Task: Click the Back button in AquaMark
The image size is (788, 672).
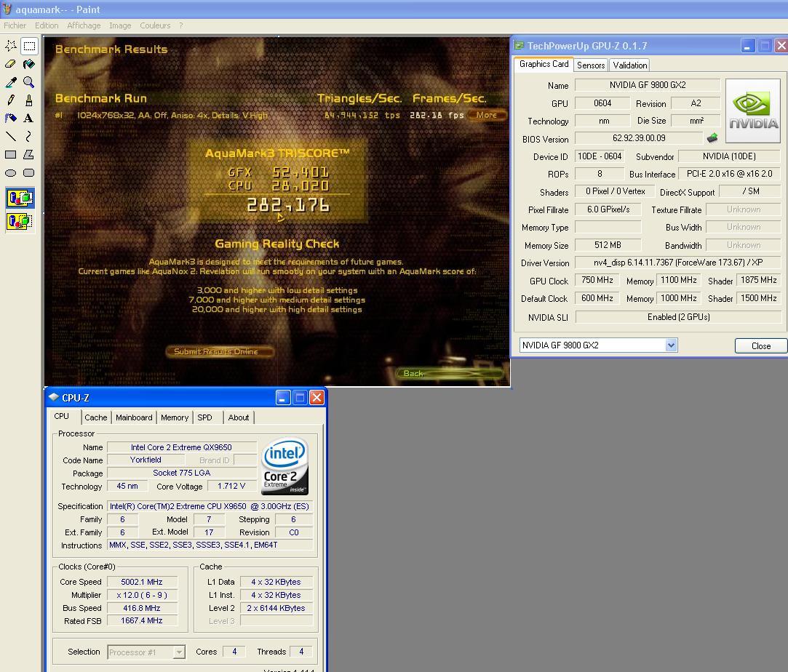Action: click(449, 373)
